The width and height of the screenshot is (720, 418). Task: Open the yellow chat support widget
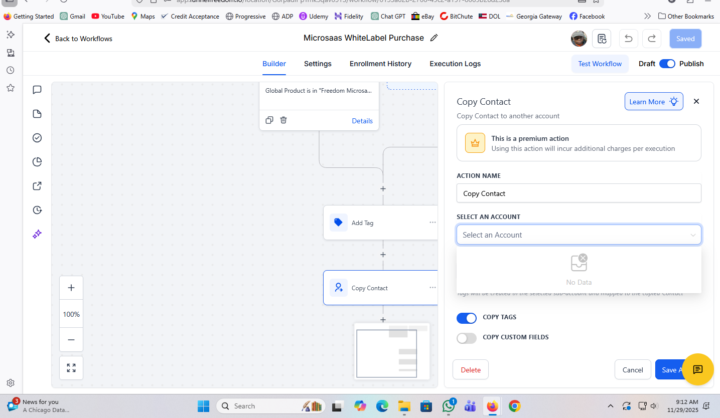pos(698,369)
